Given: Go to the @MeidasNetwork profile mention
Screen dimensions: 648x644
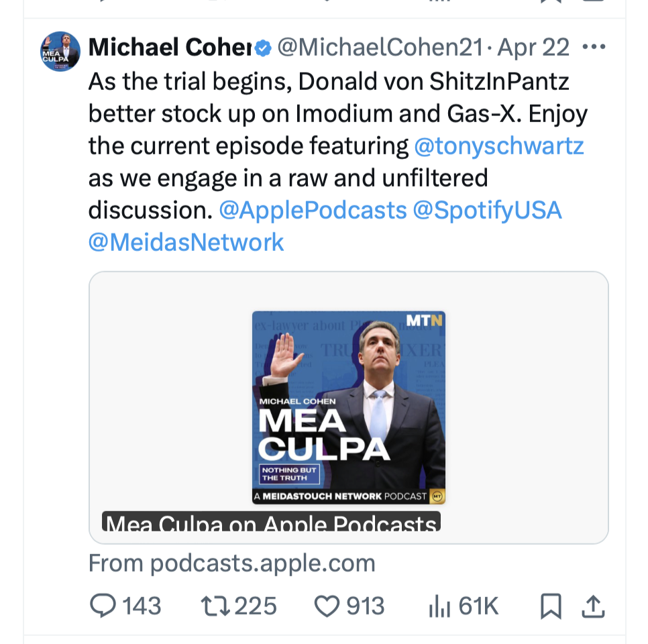Looking at the screenshot, I should pos(186,242).
